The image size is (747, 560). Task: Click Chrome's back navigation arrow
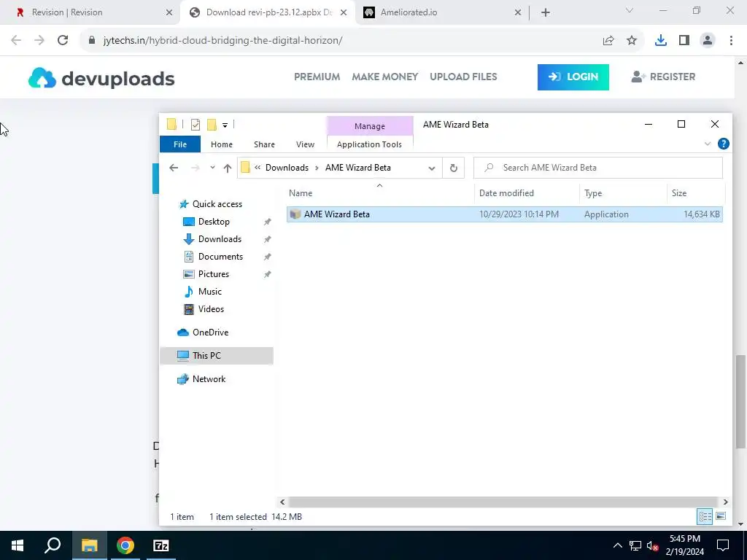(x=16, y=41)
